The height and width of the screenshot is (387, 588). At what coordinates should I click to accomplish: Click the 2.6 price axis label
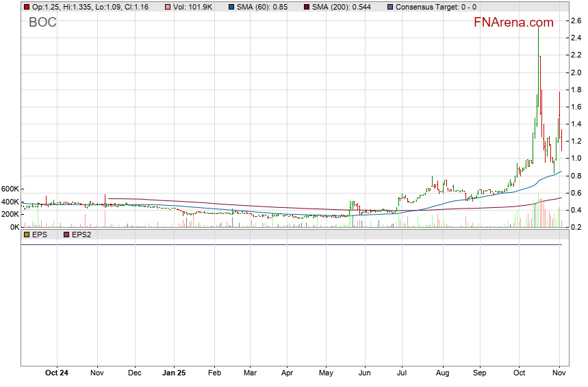click(576, 21)
